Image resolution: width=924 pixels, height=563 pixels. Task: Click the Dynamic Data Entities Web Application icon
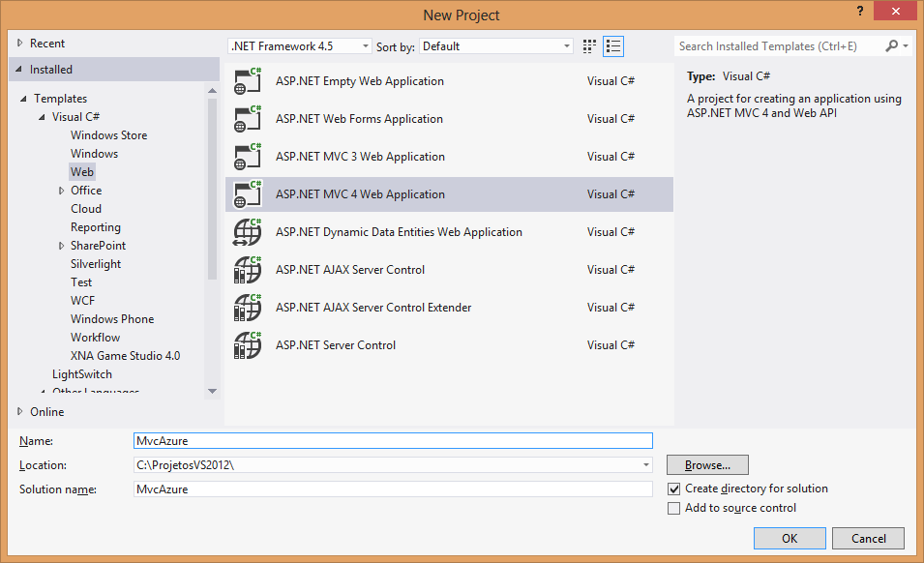pos(248,232)
